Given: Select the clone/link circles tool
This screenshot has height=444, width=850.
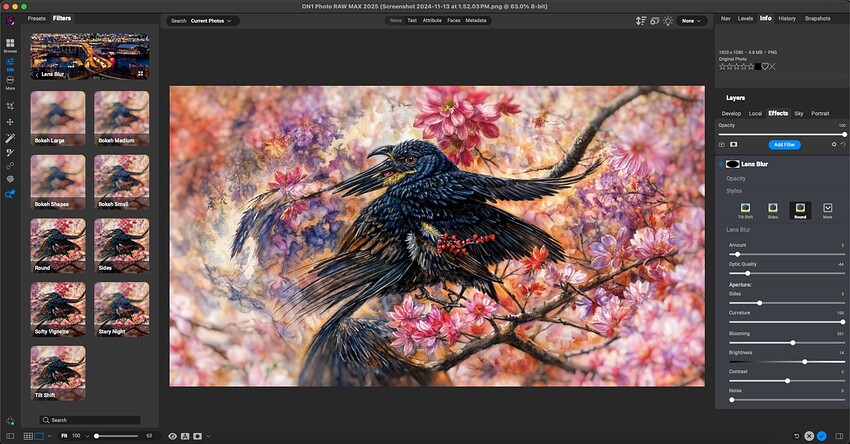Looking at the screenshot, I should pyautogui.click(x=10, y=166).
